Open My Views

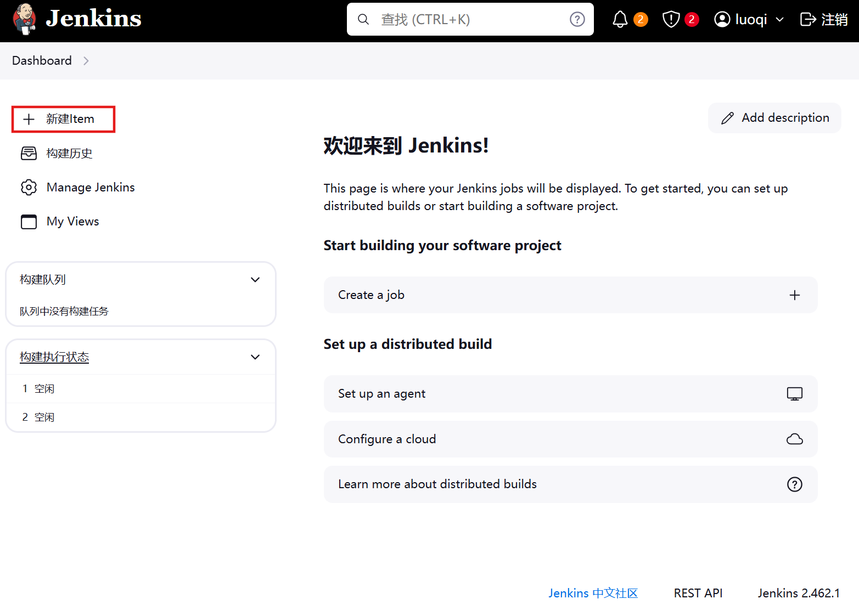tap(73, 221)
